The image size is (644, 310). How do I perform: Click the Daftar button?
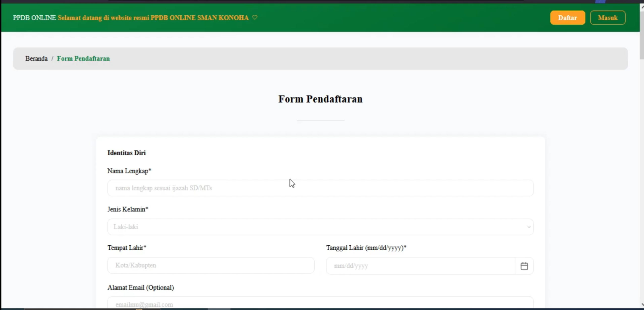point(568,18)
